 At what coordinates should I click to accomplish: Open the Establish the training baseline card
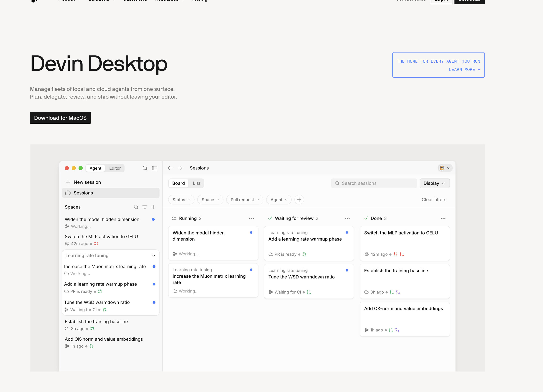(x=405, y=281)
